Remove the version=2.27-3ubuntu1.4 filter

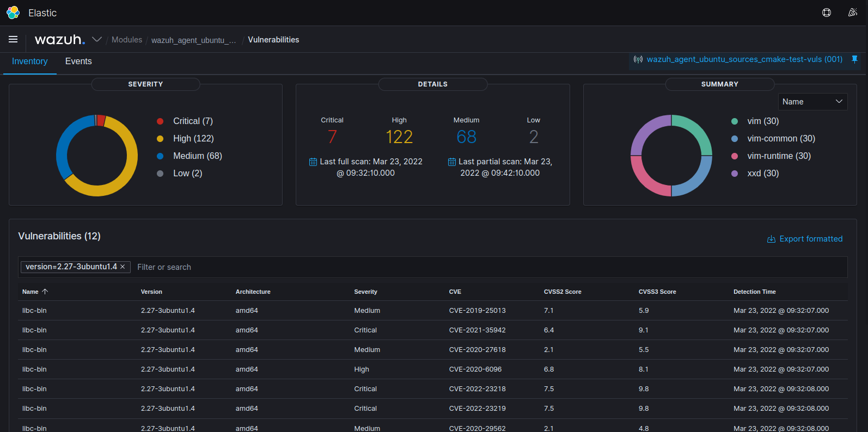[x=123, y=267]
